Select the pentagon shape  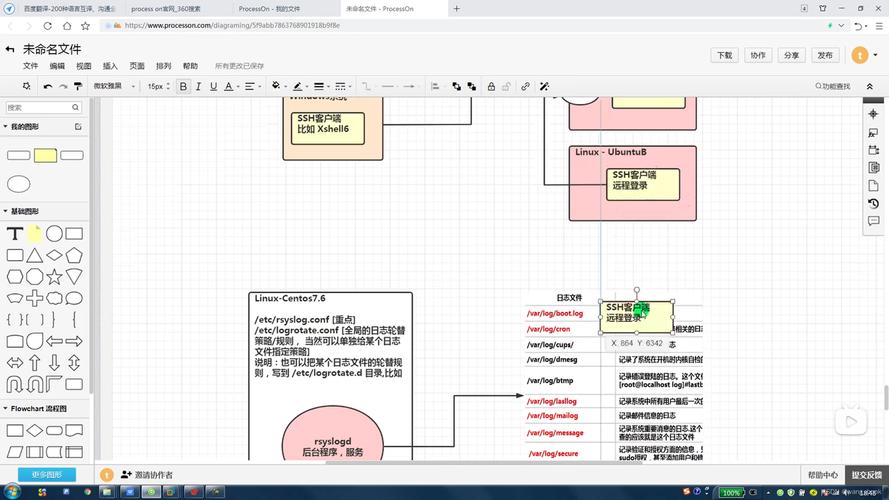pyautogui.click(x=74, y=255)
